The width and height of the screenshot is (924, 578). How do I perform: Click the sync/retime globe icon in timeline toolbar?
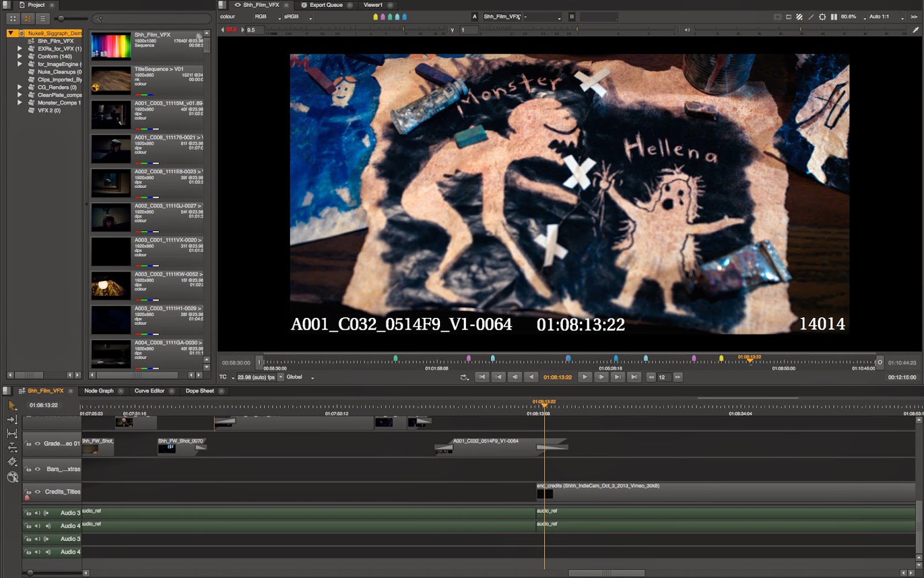(x=13, y=477)
